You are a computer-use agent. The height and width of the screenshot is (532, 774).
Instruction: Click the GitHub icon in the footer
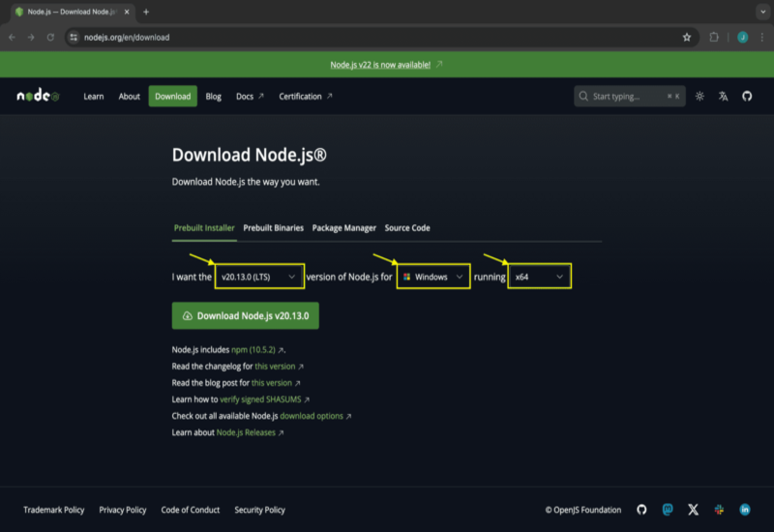[x=641, y=510]
